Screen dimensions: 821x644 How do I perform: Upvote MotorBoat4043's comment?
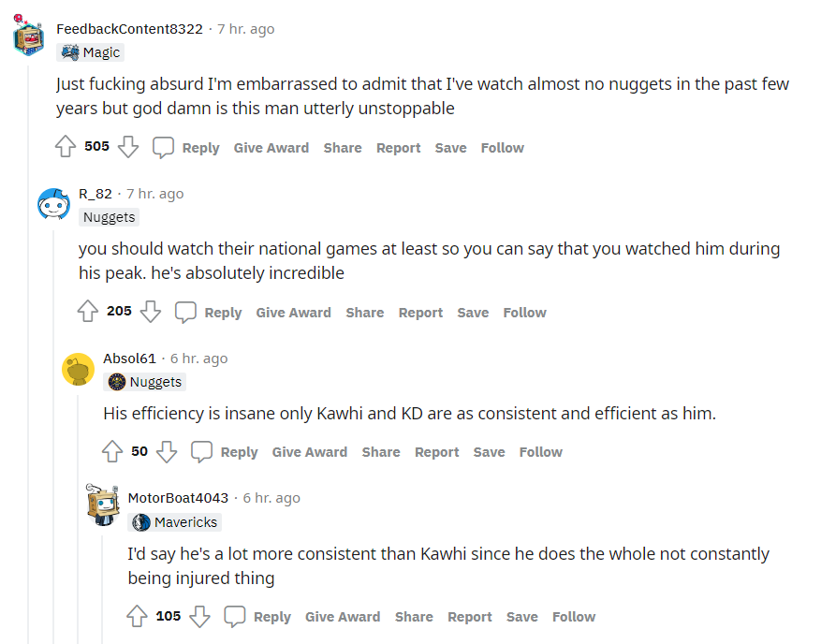click(x=137, y=616)
